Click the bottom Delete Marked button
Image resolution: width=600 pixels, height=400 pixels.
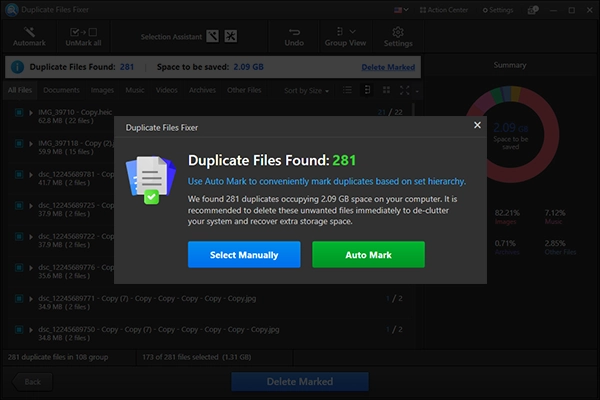pos(300,382)
